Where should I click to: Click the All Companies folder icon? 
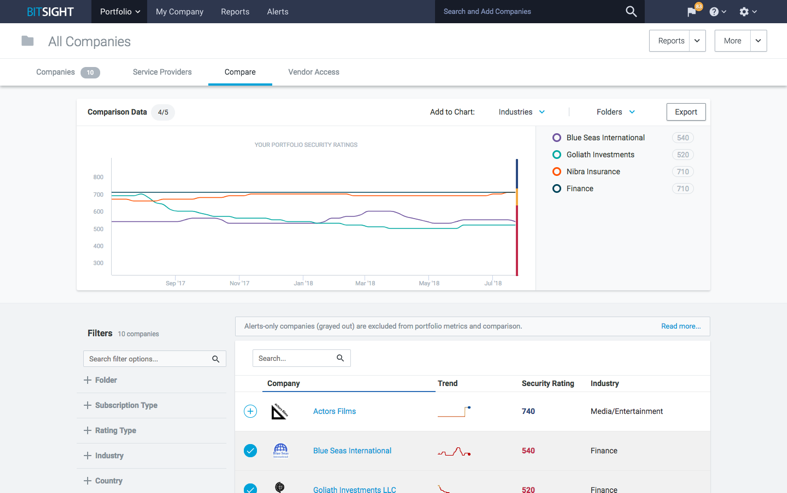(x=28, y=41)
